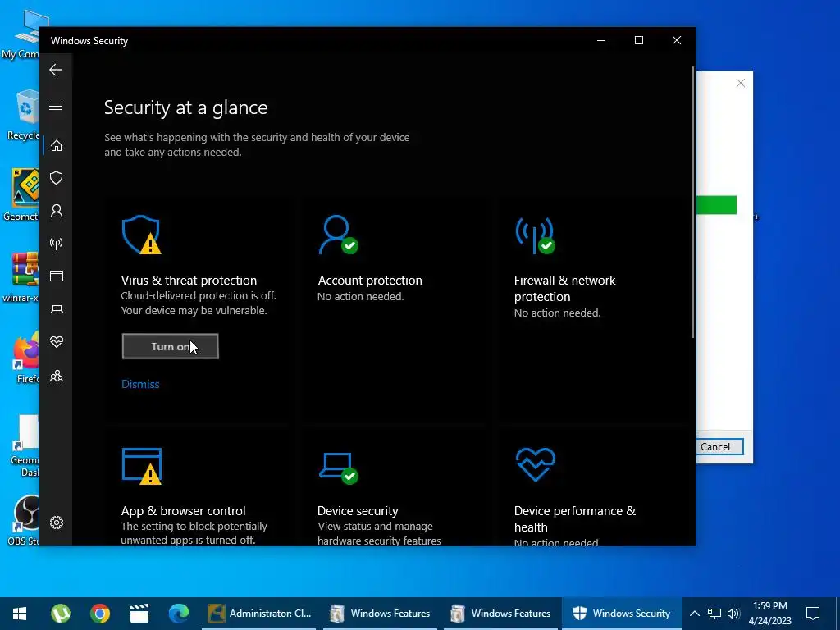
Task: Select the WinRAR desktop icon
Action: (22, 277)
